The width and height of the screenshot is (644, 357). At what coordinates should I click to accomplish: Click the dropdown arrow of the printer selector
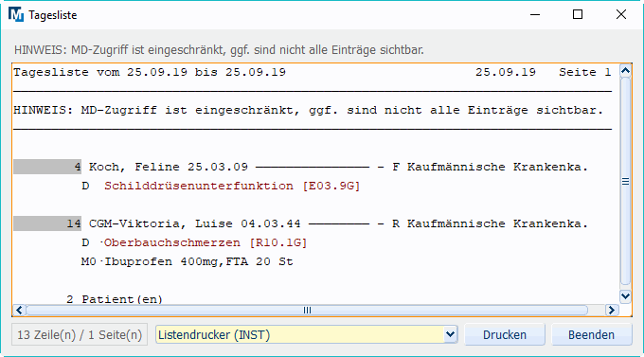click(x=450, y=335)
